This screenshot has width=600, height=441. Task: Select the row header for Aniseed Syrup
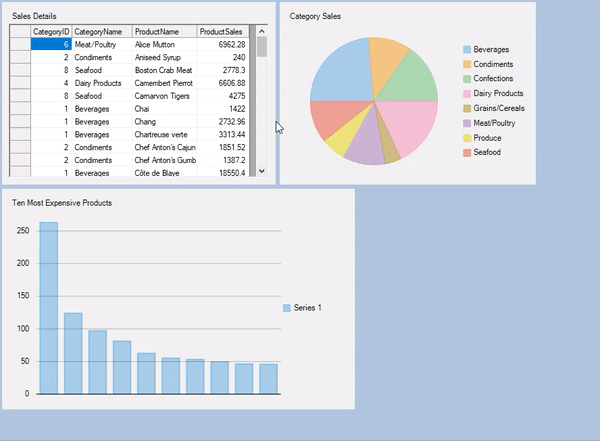(20, 58)
